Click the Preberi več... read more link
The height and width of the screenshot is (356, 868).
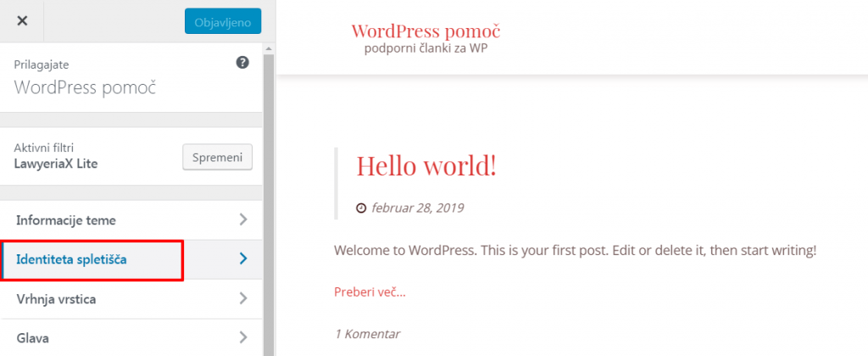coord(370,292)
